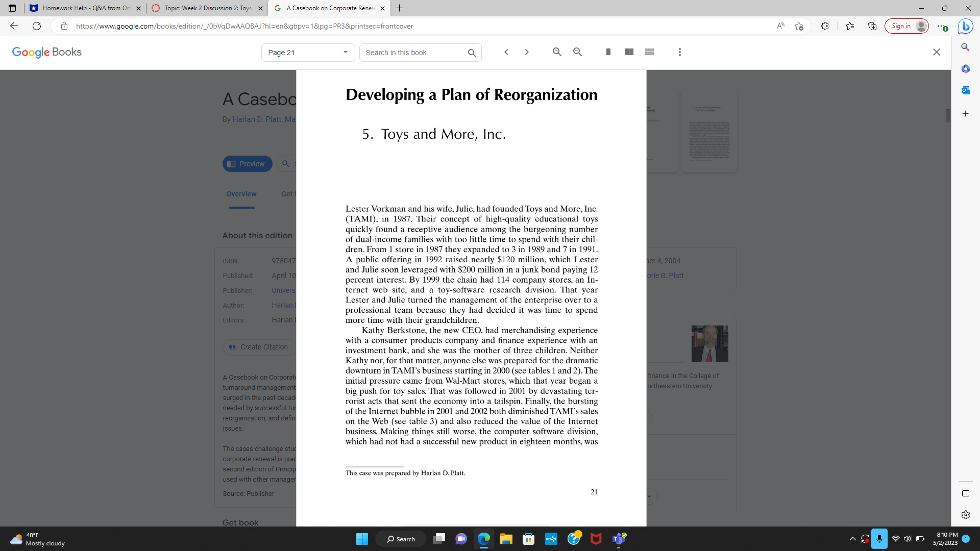Zoom in on the book page
This screenshot has width=980, height=551.
click(557, 52)
